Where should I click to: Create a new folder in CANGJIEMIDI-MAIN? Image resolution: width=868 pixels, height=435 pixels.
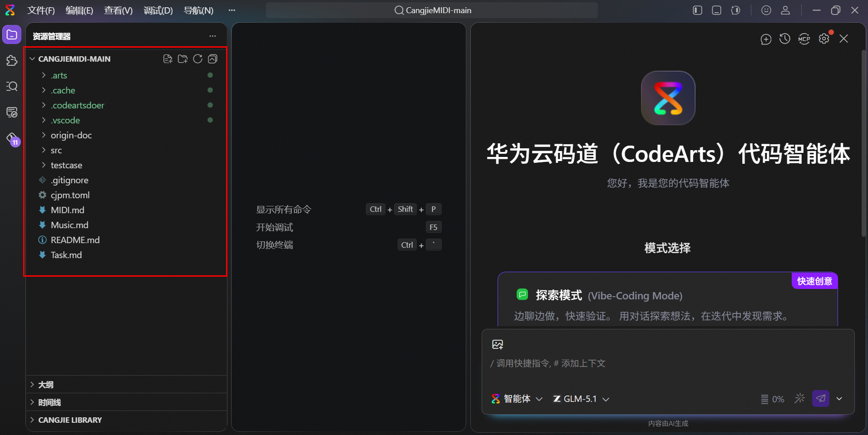point(183,59)
